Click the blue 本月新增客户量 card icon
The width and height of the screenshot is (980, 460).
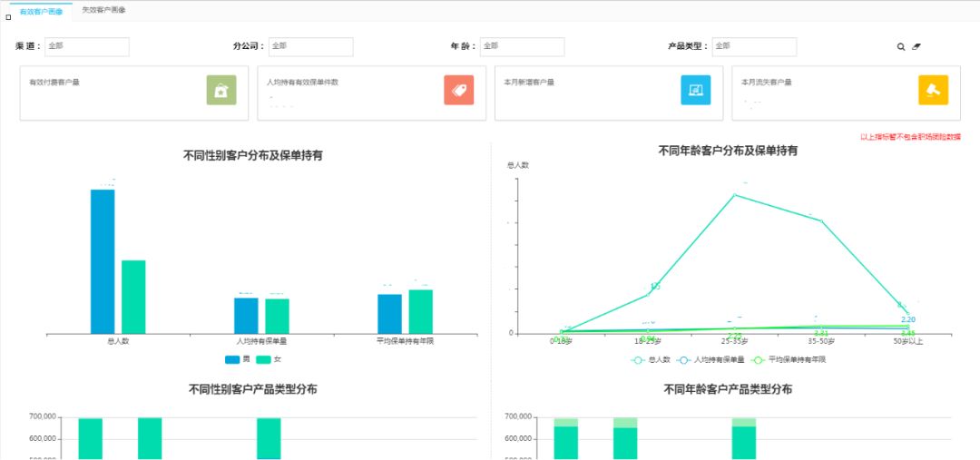click(696, 90)
